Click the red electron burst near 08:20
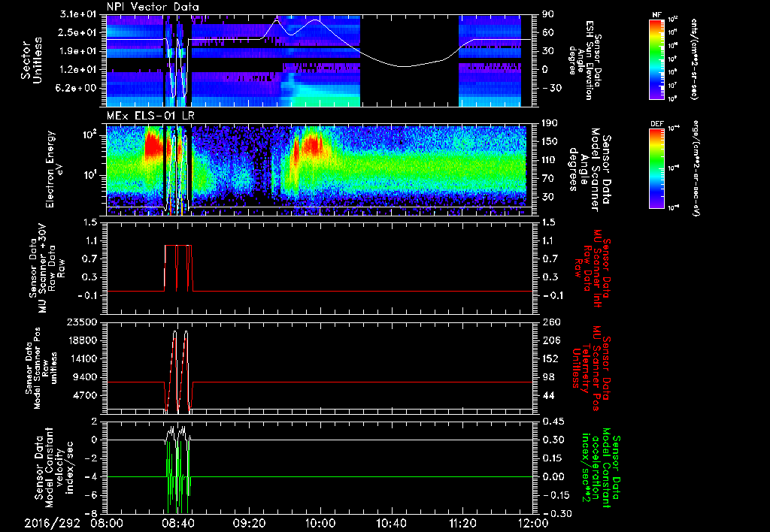The height and width of the screenshot is (532, 770). (153, 143)
